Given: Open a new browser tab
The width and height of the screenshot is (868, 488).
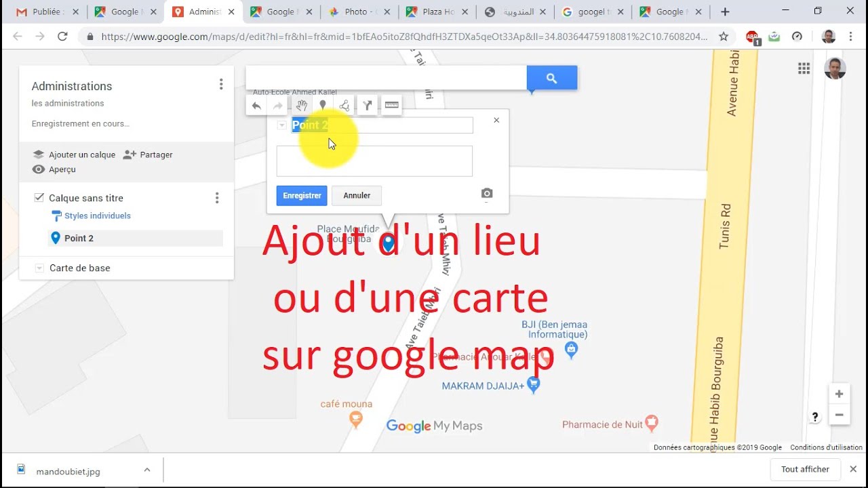Looking at the screenshot, I should tap(725, 12).
